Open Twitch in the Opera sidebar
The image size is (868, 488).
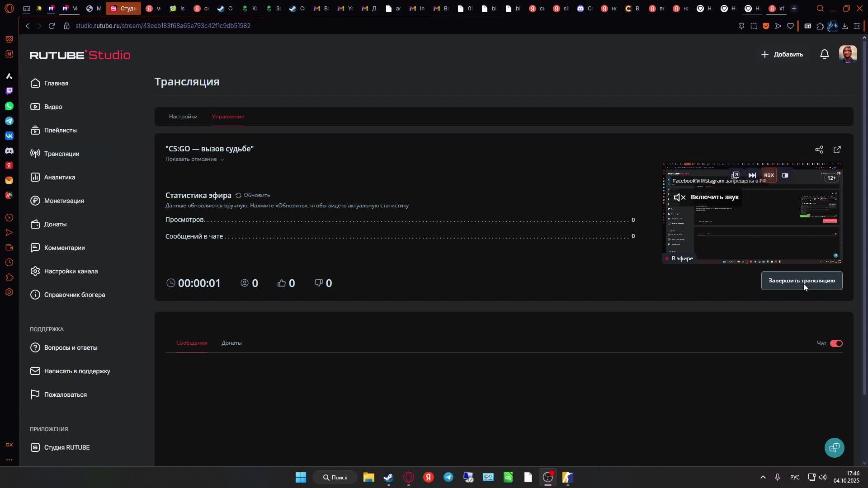[x=9, y=91]
